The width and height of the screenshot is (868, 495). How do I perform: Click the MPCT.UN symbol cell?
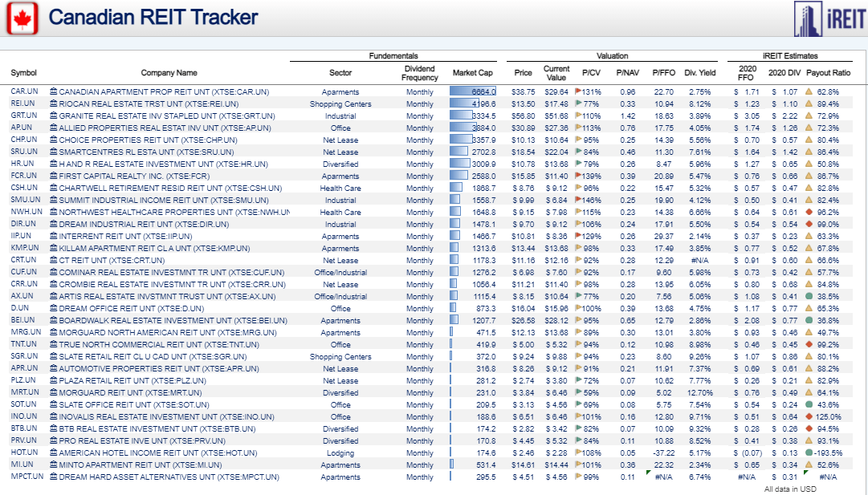coord(27,477)
